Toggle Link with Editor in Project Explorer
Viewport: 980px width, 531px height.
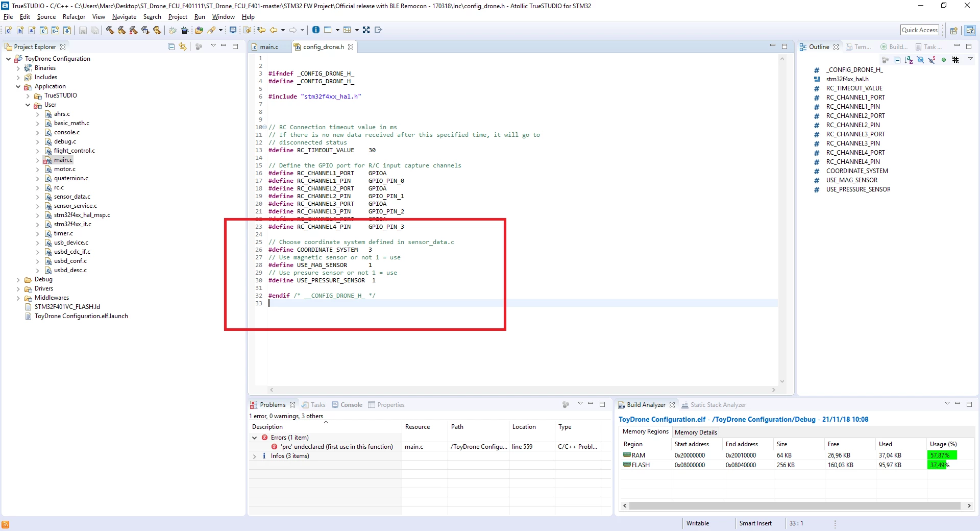coord(183,47)
